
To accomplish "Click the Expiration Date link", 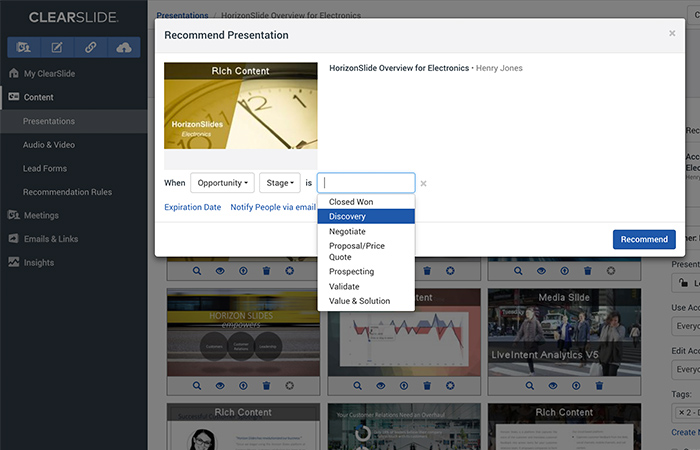I will 192,207.
